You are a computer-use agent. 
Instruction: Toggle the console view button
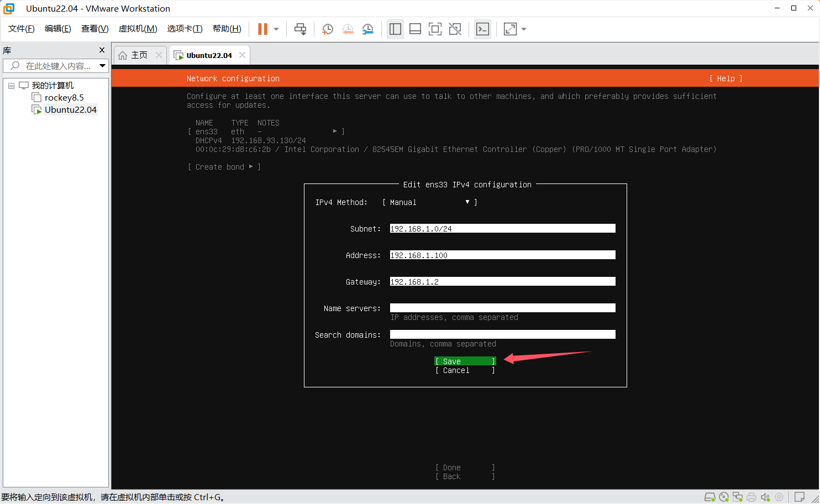tap(482, 29)
